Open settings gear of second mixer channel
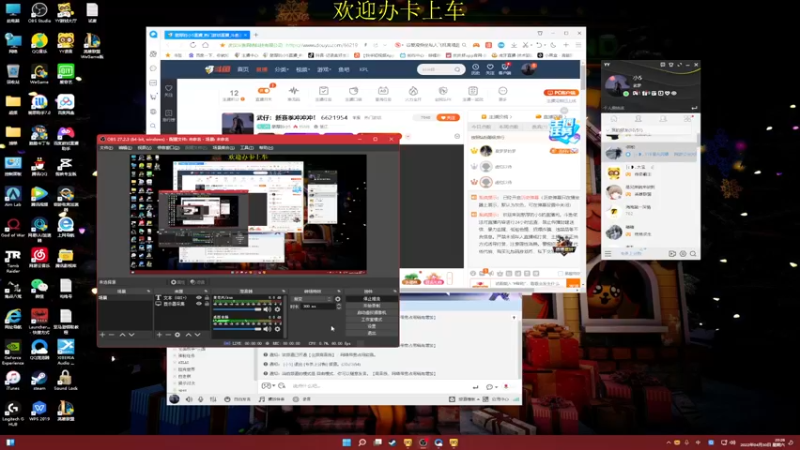Screen dimensions: 800x450 278,329
